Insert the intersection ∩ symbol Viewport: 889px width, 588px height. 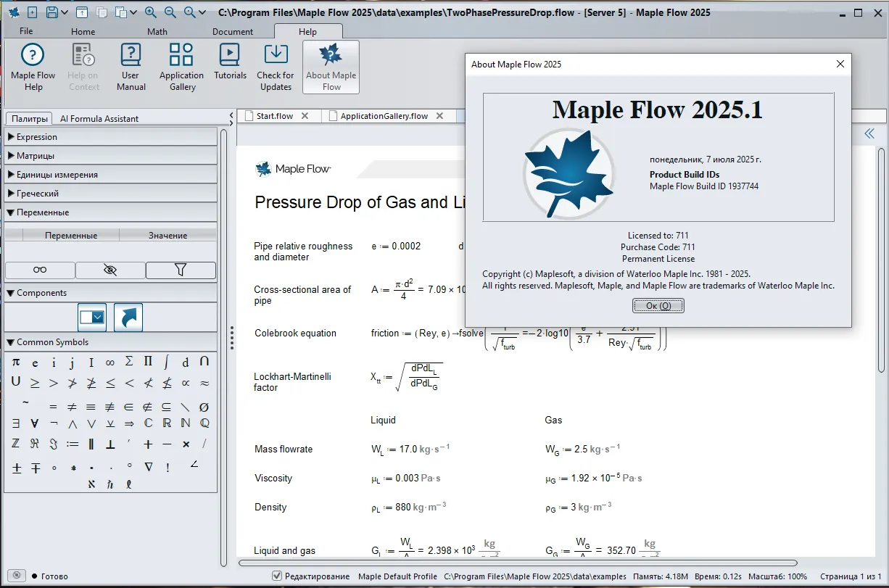[204, 362]
